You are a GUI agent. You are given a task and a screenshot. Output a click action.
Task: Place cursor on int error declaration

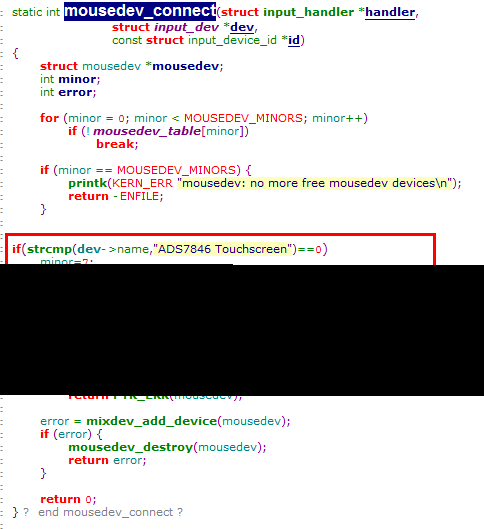[x=68, y=92]
